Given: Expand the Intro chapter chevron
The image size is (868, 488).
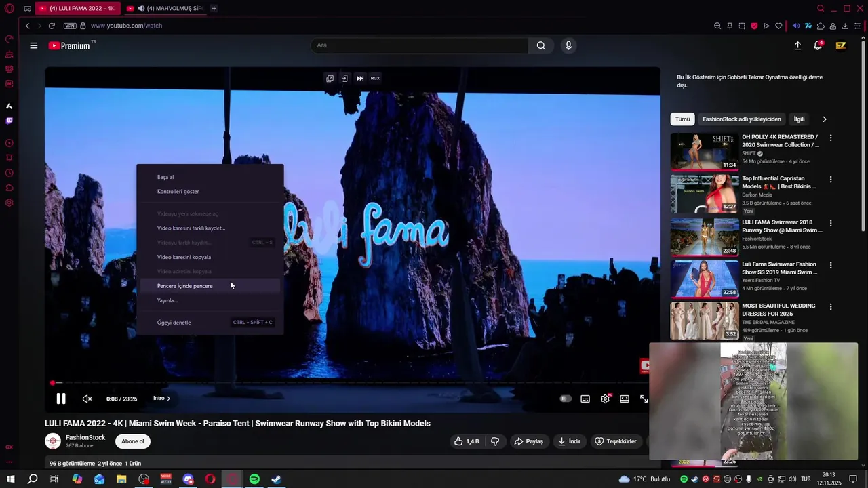Looking at the screenshot, I should pyautogui.click(x=169, y=399).
